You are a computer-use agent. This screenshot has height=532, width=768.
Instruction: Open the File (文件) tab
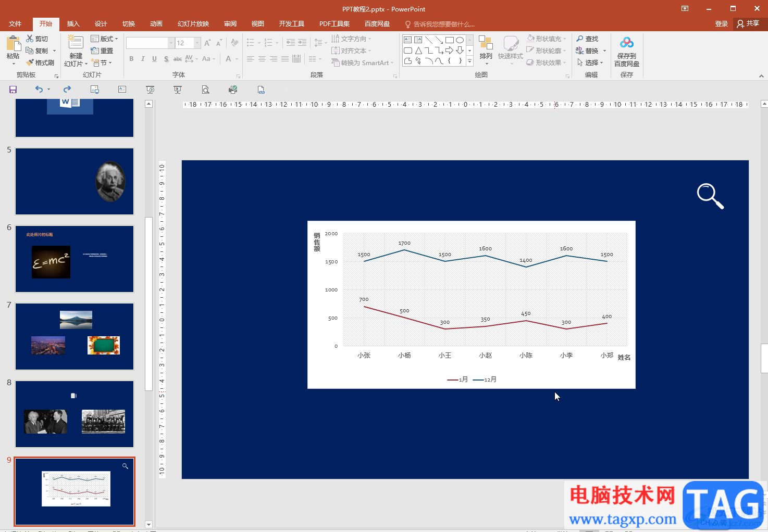[x=15, y=24]
